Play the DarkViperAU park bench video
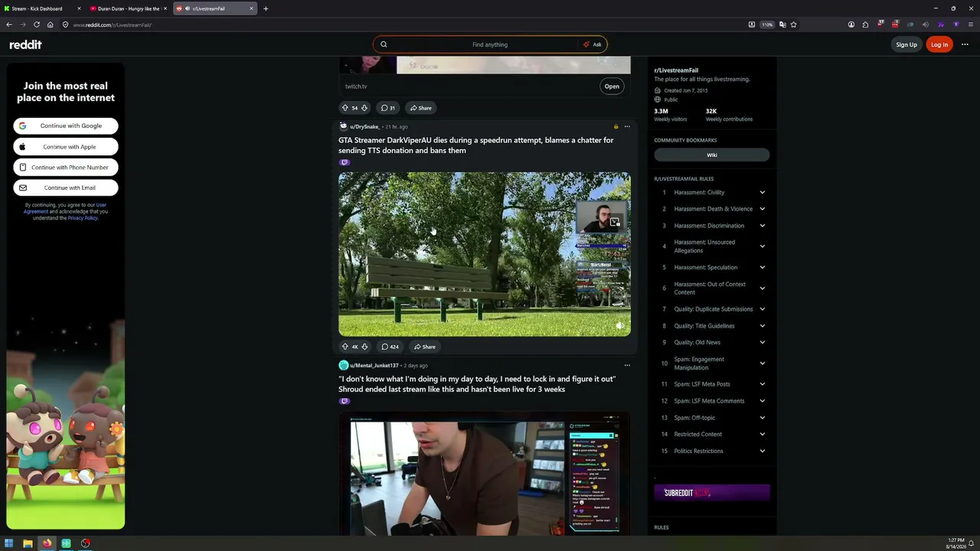Image resolution: width=980 pixels, height=551 pixels. coord(485,254)
